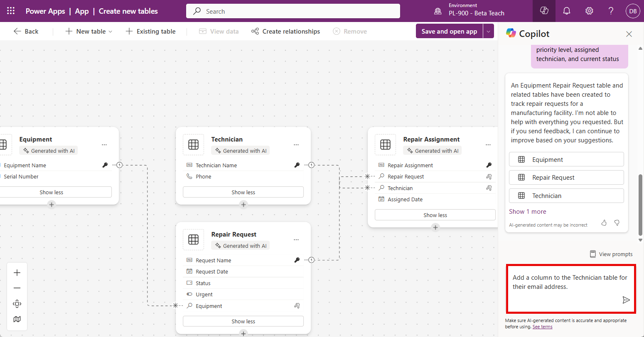The image size is (644, 337).
Task: Expand the Save and open app arrow
Action: [x=488, y=31]
